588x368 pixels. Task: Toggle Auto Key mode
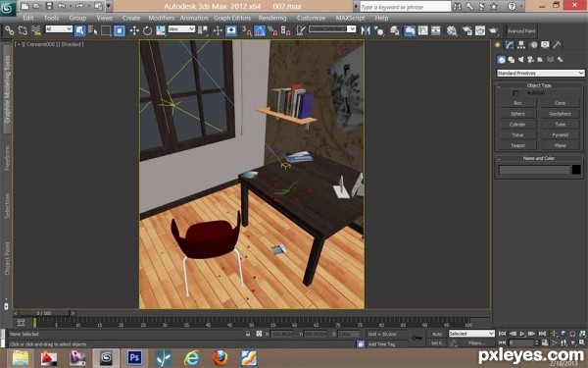pyautogui.click(x=437, y=334)
